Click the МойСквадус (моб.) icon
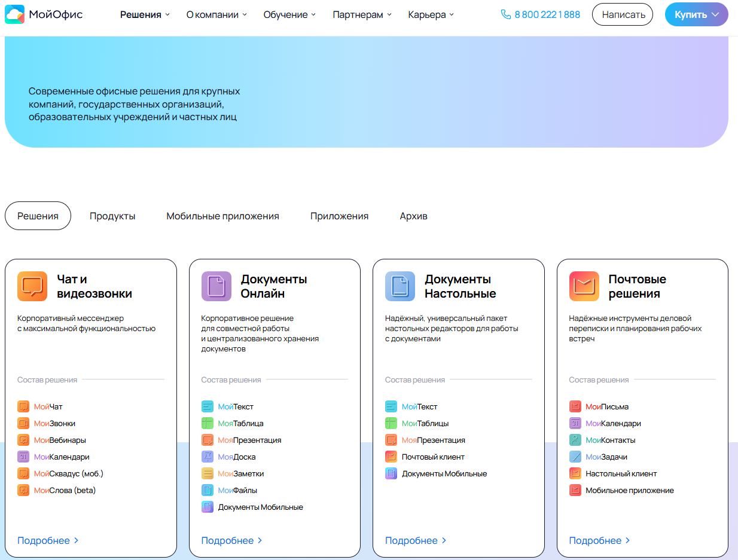Viewport: 738px width, 560px height. [x=23, y=473]
